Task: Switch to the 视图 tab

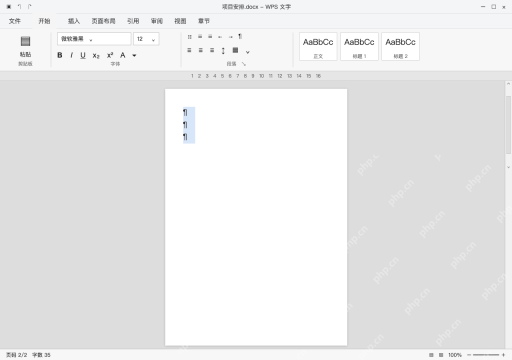Action: pyautogui.click(x=180, y=21)
